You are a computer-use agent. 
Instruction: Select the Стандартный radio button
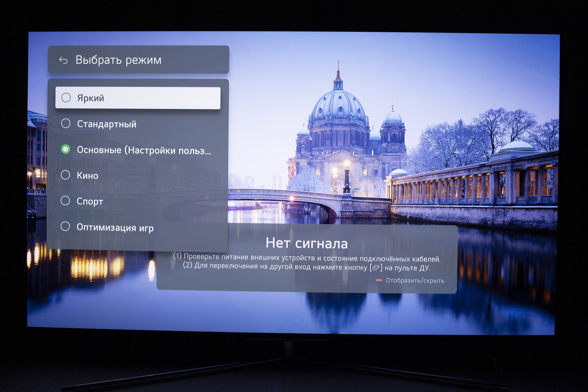point(66,123)
